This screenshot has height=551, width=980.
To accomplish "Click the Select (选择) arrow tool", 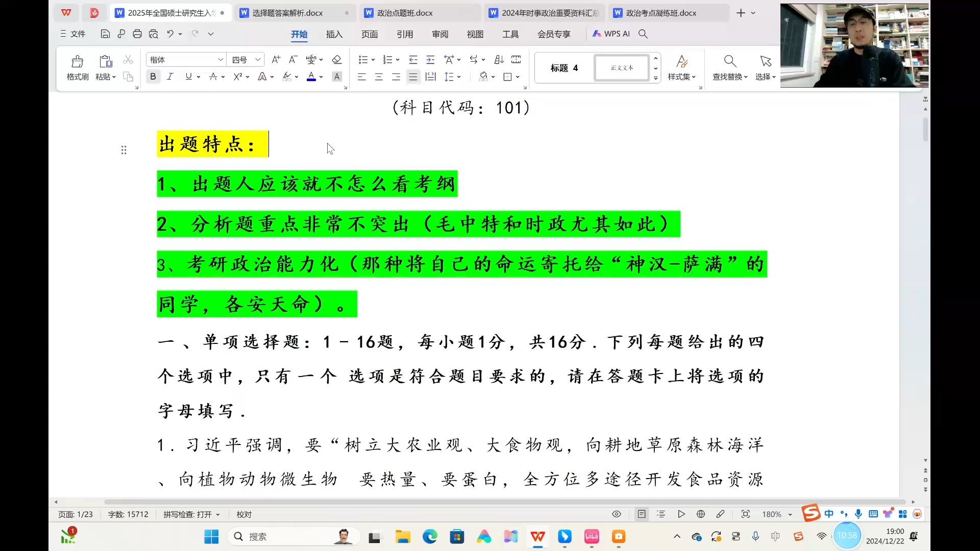I will pos(766,68).
